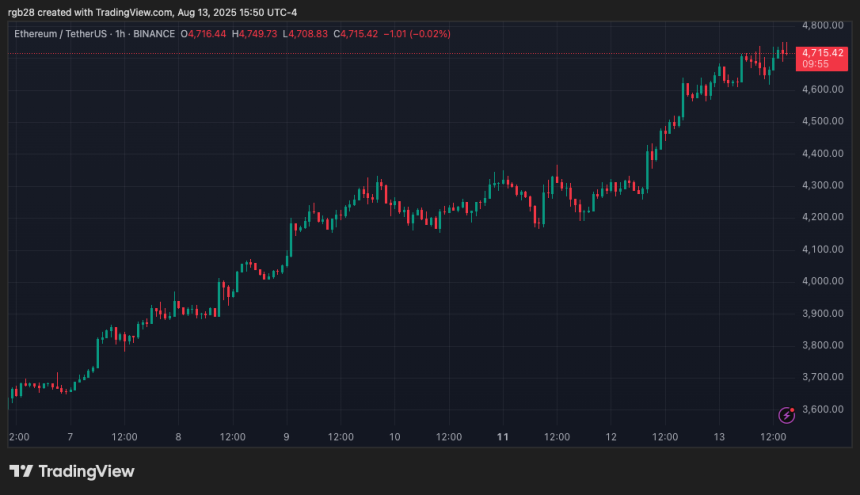Click the 4,600.00 price axis label
Viewport: 860px width, 495px height.
click(823, 89)
